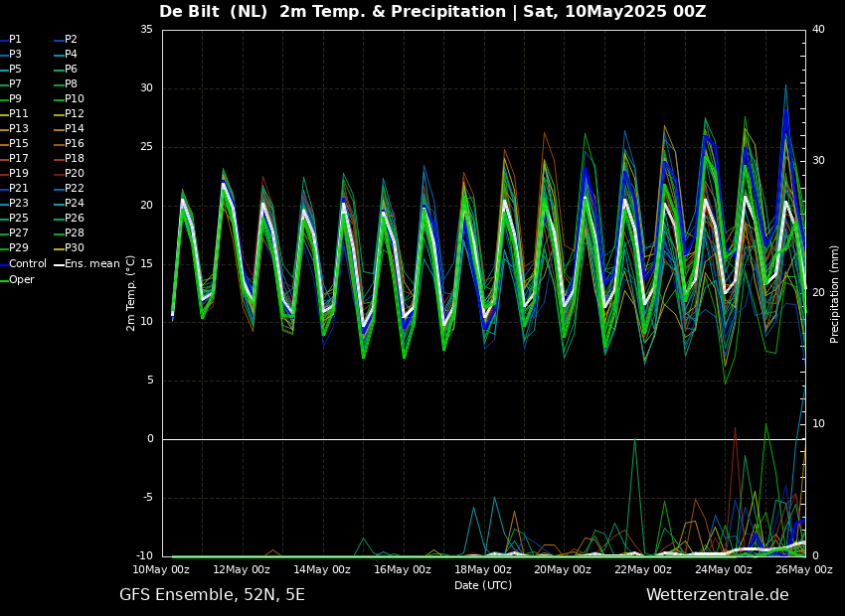This screenshot has width=845, height=616.
Task: Select legend entry P19
Action: (x=14, y=174)
